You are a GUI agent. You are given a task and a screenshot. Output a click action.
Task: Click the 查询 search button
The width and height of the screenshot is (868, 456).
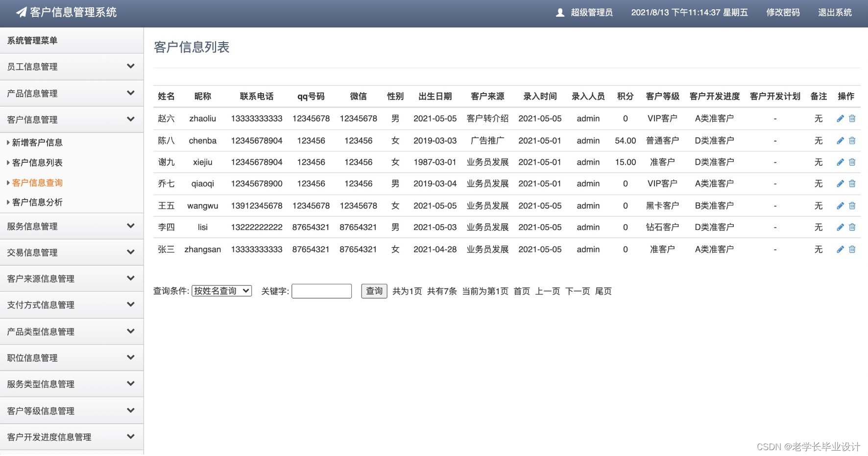click(374, 291)
